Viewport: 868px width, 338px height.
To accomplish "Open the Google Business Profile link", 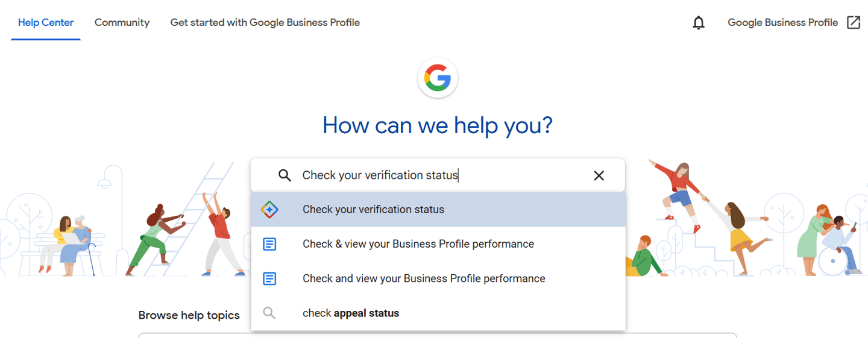I will point(782,23).
